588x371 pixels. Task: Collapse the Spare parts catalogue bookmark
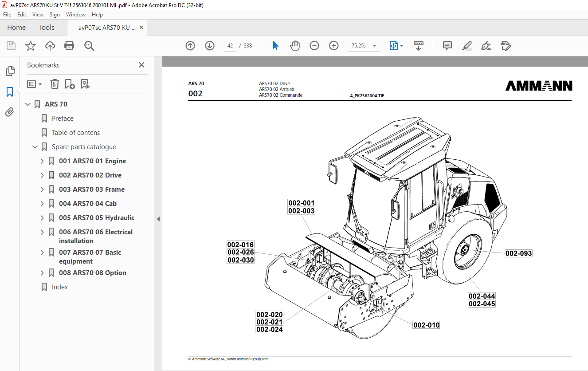(35, 147)
